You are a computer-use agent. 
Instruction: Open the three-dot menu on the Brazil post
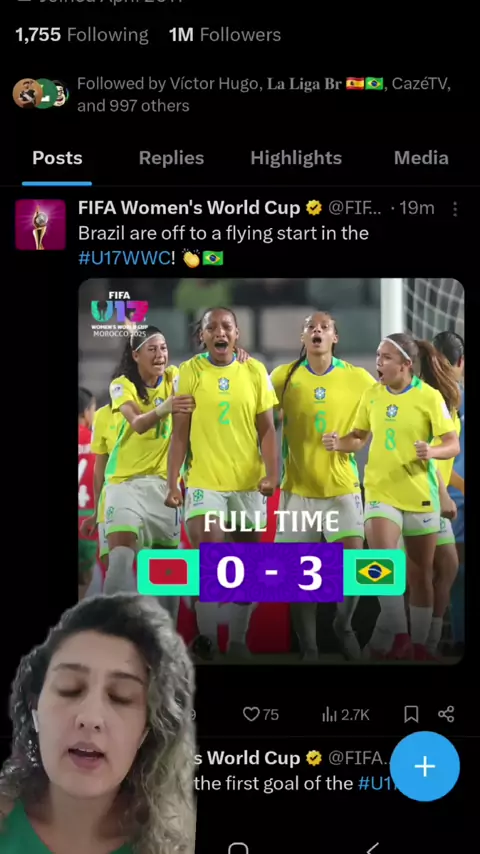point(455,209)
